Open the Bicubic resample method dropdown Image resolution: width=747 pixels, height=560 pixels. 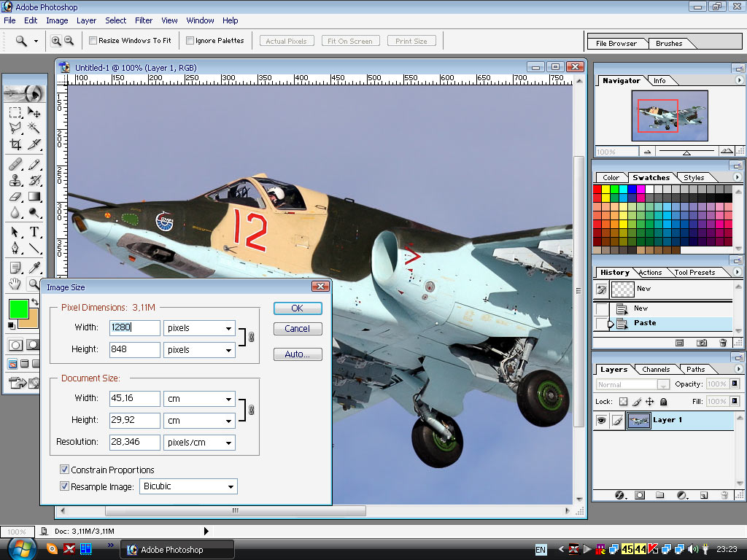[x=188, y=486]
